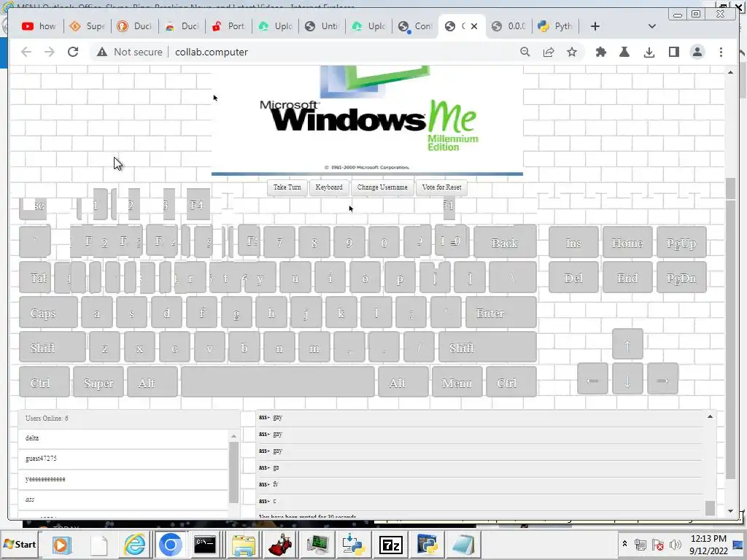The height and width of the screenshot is (560, 747).
Task: Tap the virtual spacebar
Action: 278,382
